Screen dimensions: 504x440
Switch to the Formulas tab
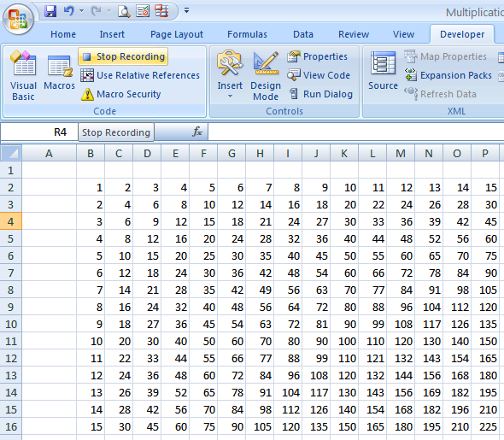pos(247,34)
